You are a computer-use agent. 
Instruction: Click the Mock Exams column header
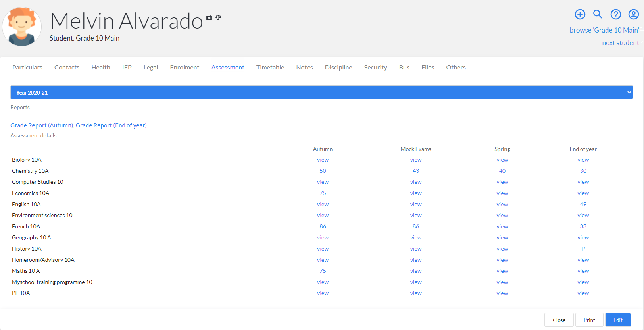(416, 149)
